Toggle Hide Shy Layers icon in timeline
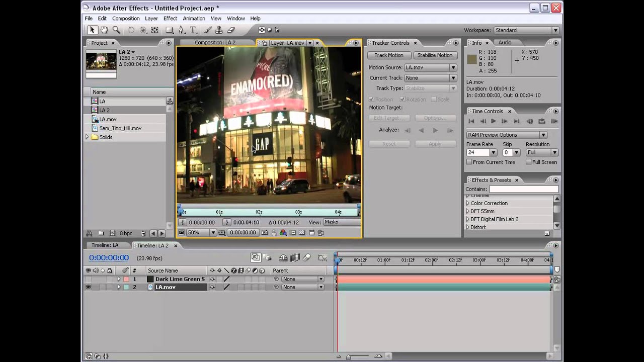Screen dimensions: 644x362 pyautogui.click(x=283, y=258)
